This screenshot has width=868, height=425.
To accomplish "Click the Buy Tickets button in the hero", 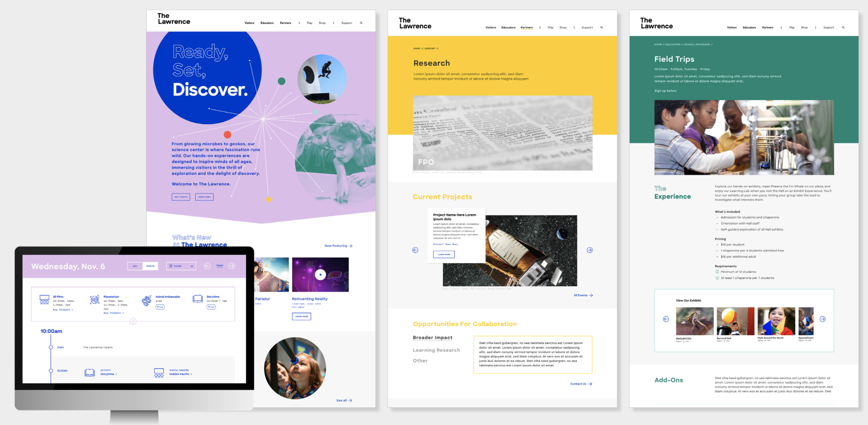I will (181, 197).
